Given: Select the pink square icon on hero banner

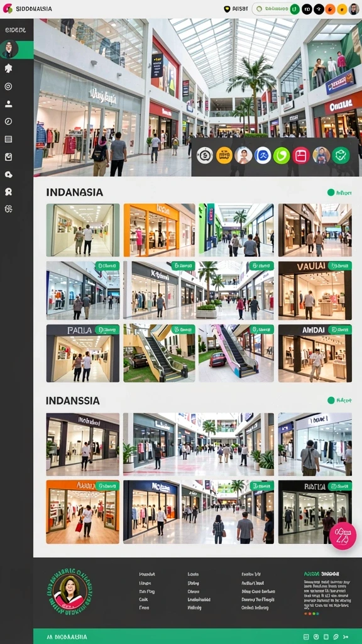Looking at the screenshot, I should 301,156.
